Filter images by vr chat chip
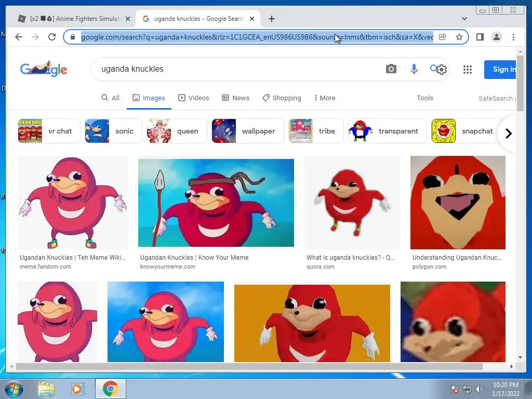This screenshot has width=532, height=399. coord(49,131)
